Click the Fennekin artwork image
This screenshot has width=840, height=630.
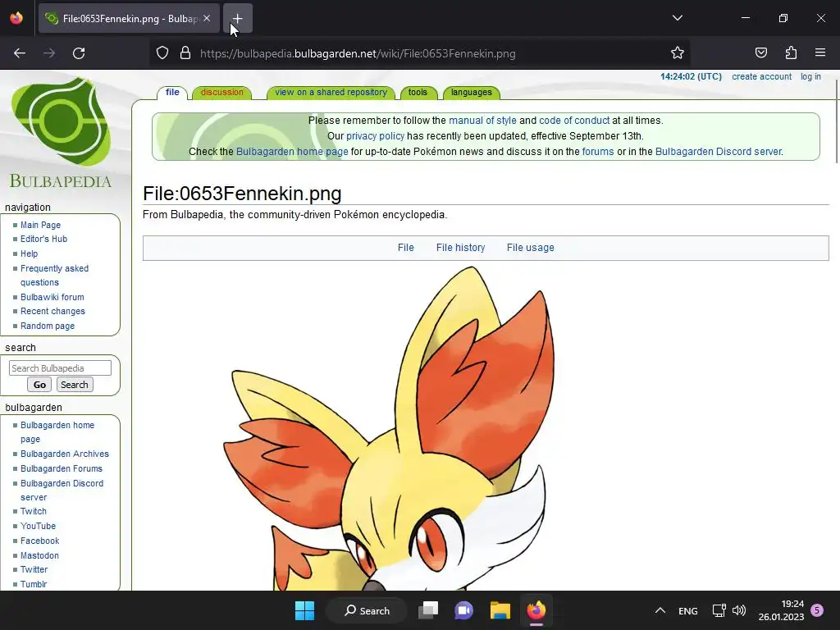click(389, 428)
